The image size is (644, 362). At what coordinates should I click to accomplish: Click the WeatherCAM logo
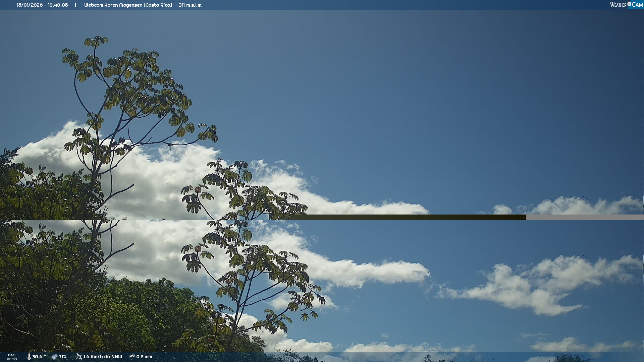pyautogui.click(x=626, y=5)
